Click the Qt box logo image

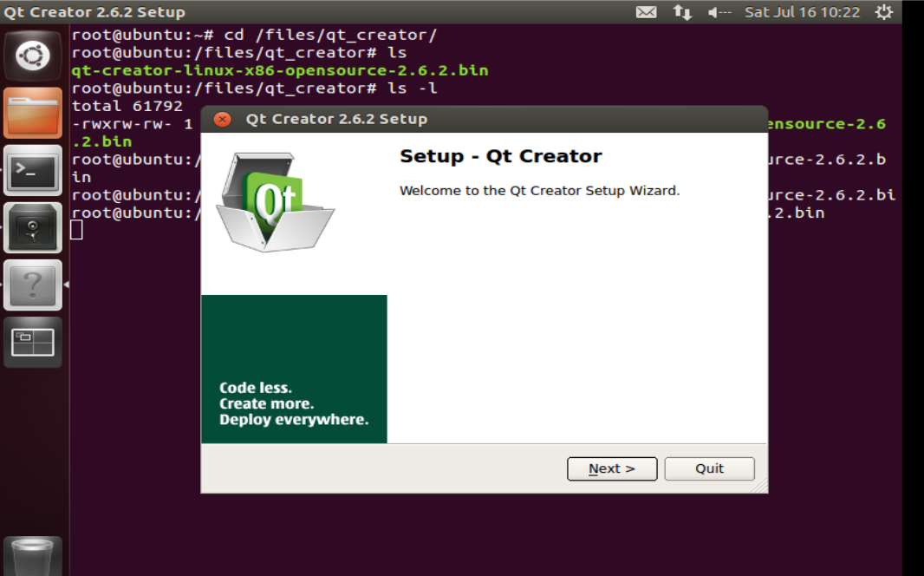click(275, 201)
